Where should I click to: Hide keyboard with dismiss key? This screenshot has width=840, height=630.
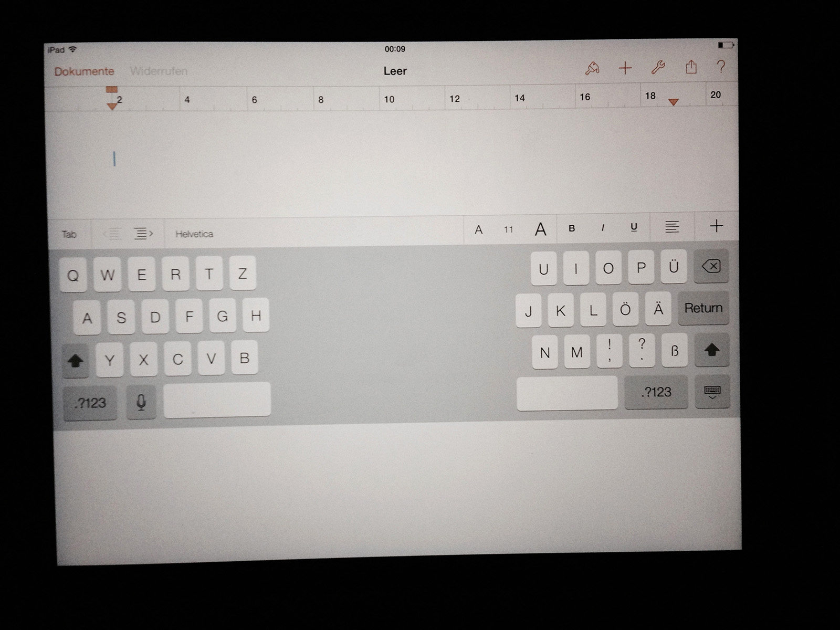coord(712,392)
